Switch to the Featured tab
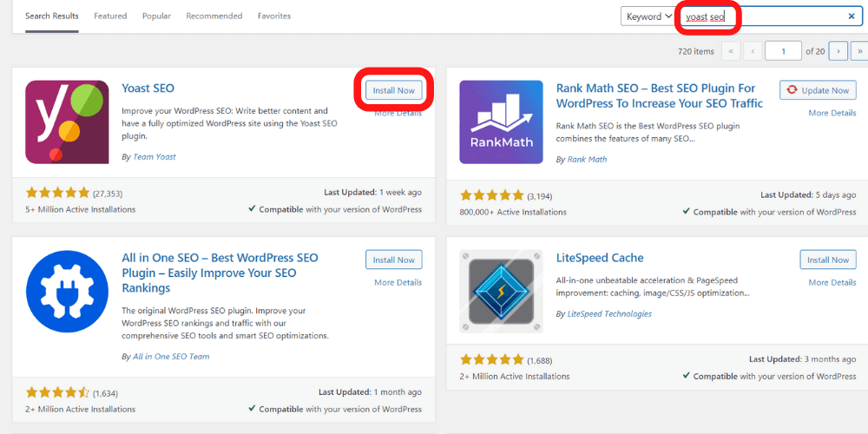Screen dimensions: 868x434 [110, 16]
